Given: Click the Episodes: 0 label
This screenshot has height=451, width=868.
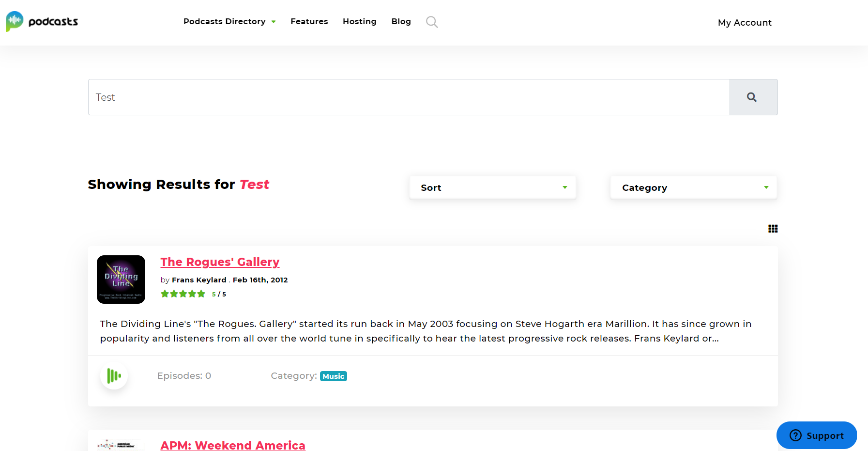Looking at the screenshot, I should pyautogui.click(x=184, y=376).
